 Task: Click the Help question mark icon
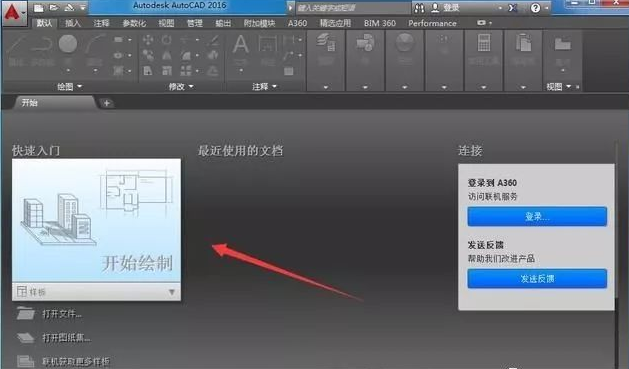535,8
